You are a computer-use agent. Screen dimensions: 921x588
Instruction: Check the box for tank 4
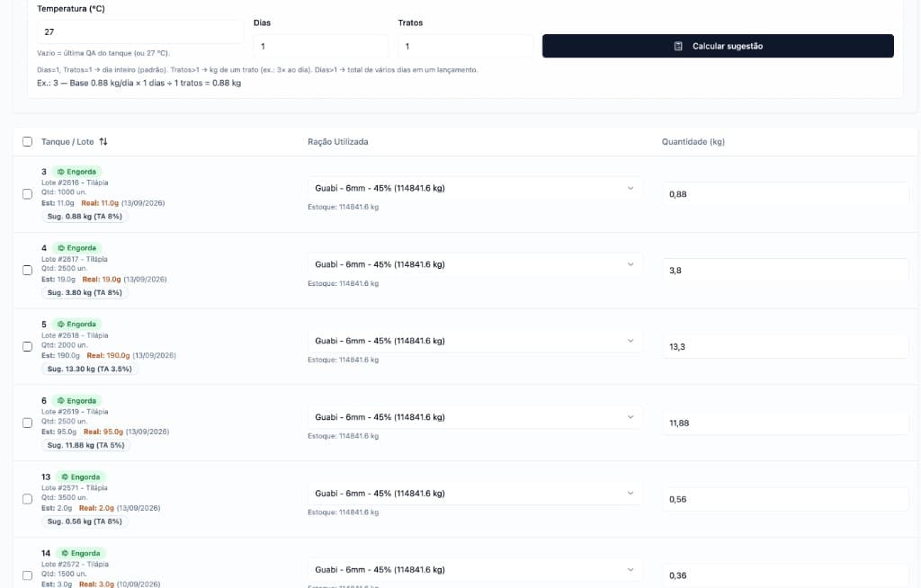(x=27, y=271)
